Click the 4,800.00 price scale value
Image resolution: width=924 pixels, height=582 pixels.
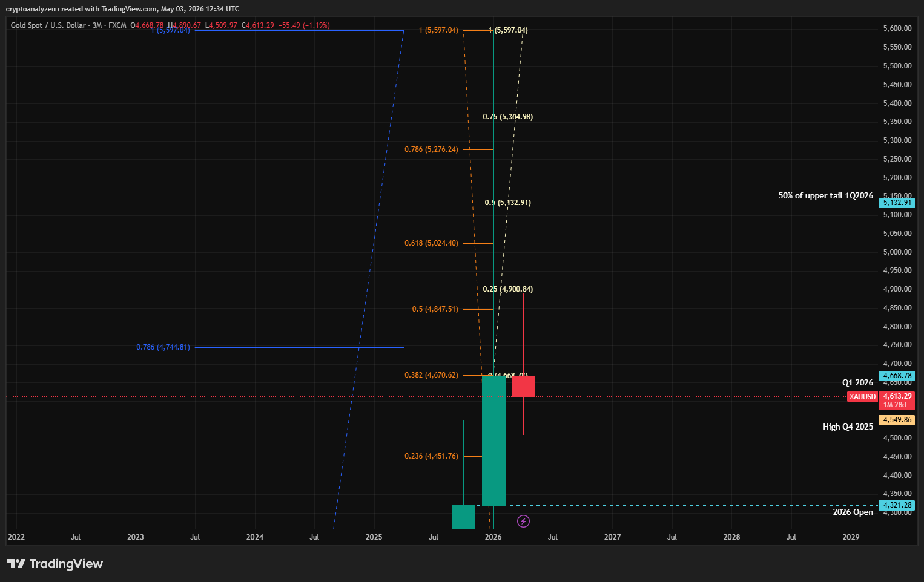point(897,327)
